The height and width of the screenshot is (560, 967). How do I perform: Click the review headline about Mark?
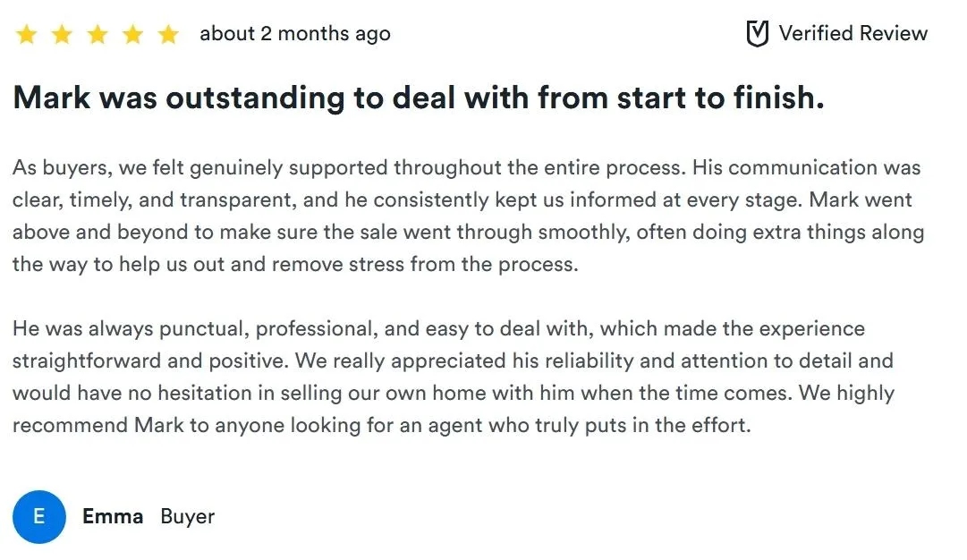[418, 98]
